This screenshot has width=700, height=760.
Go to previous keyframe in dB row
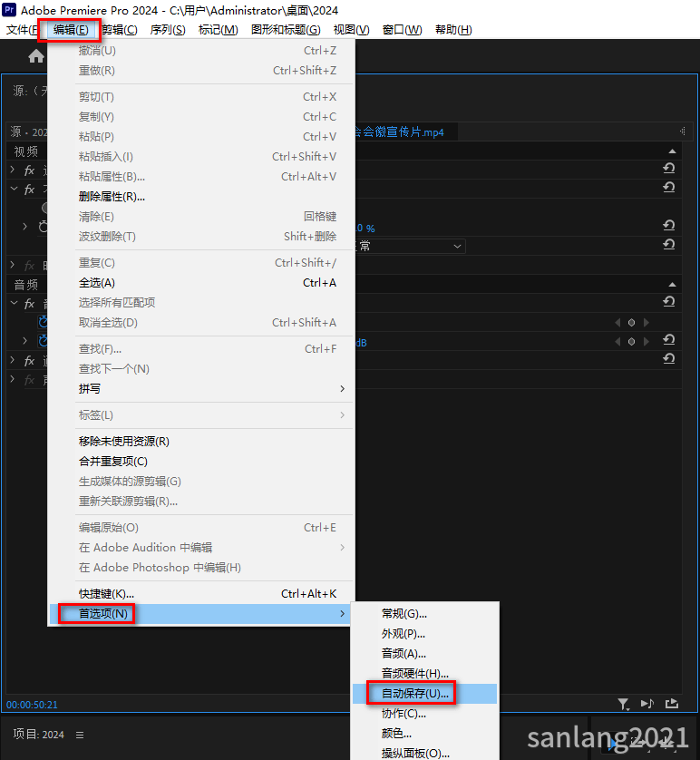coord(617,342)
